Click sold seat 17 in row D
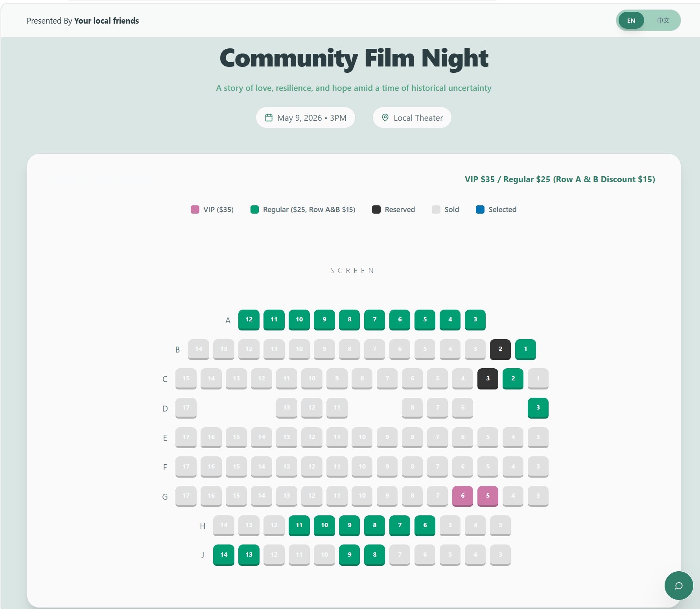 pos(186,408)
